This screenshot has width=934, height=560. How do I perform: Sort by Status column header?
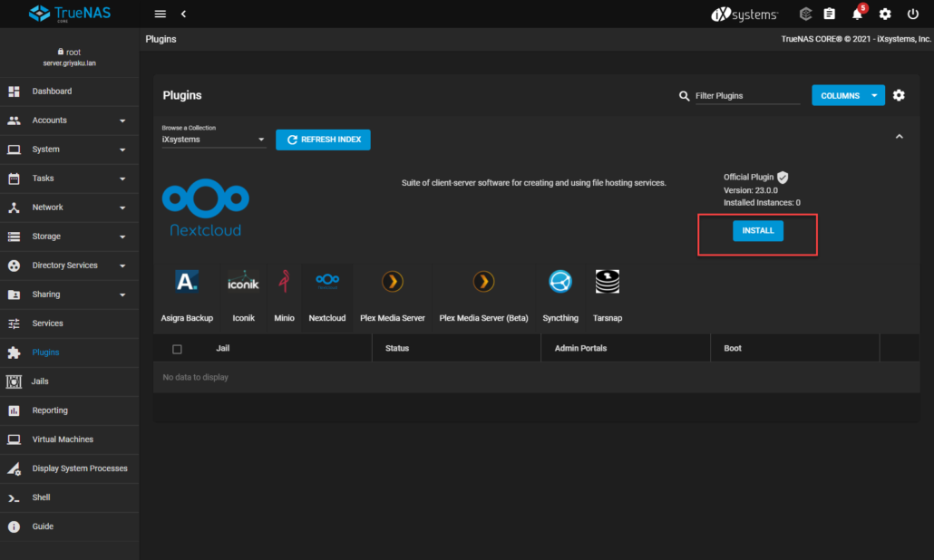coord(396,348)
